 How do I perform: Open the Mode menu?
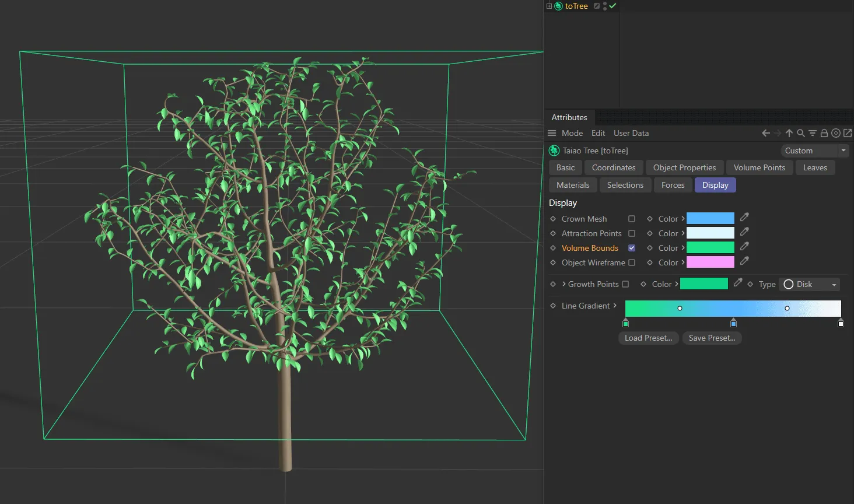pos(572,133)
